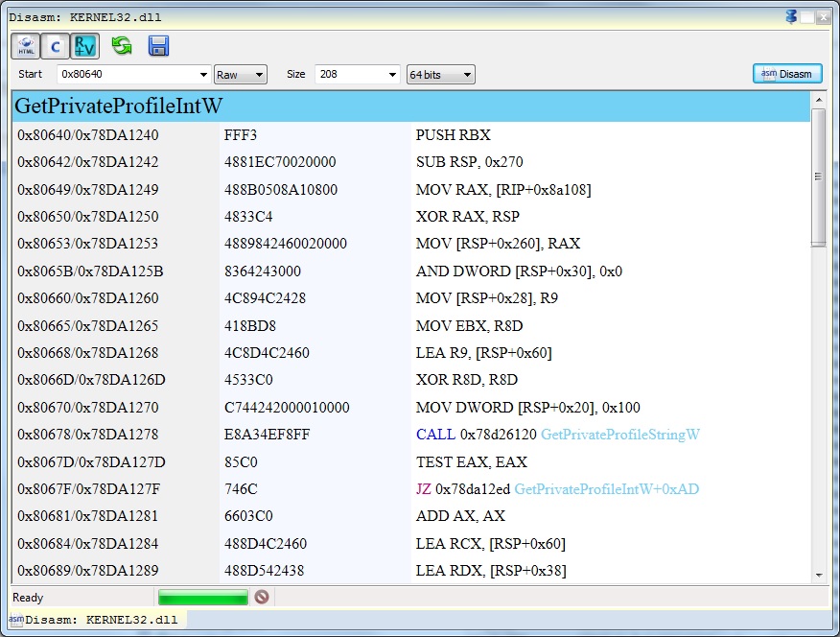Select the ADD AX, AX instruction
The image size is (840, 637).
(460, 515)
